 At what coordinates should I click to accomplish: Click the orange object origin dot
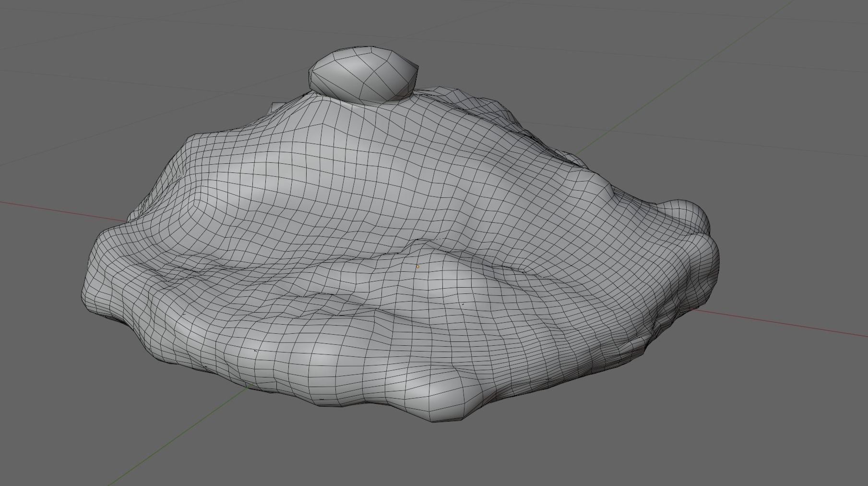pyautogui.click(x=417, y=267)
